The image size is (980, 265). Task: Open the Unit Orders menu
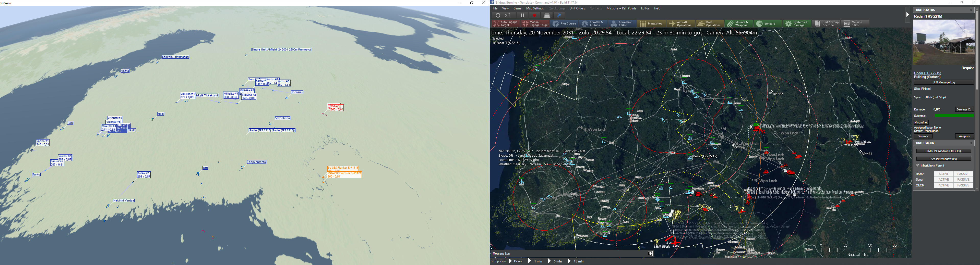(577, 8)
